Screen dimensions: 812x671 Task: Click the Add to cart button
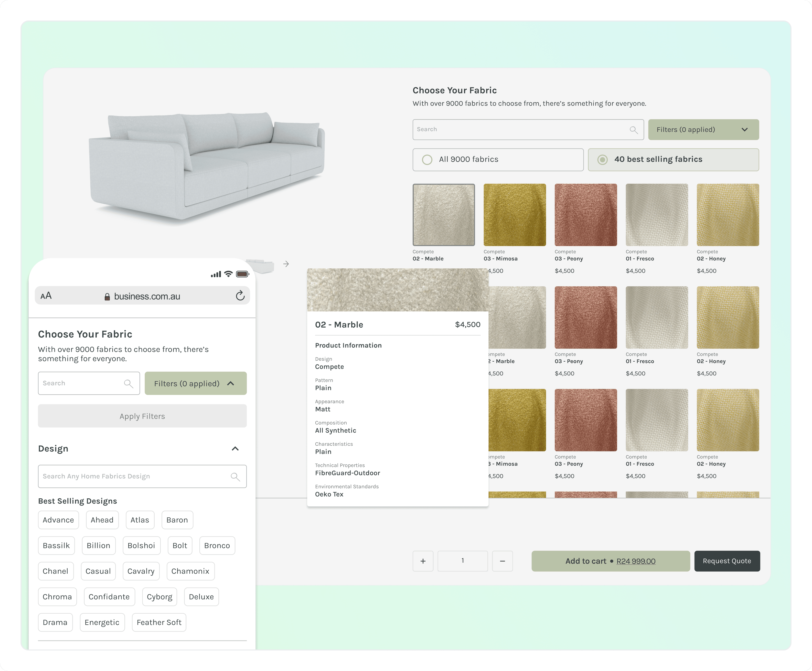pyautogui.click(x=610, y=561)
